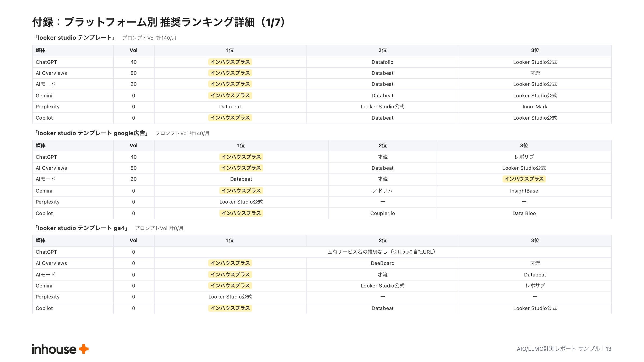644x362 pixels.
Task: Click '才流' in ga4 table AIモード row
Action: (x=382, y=275)
